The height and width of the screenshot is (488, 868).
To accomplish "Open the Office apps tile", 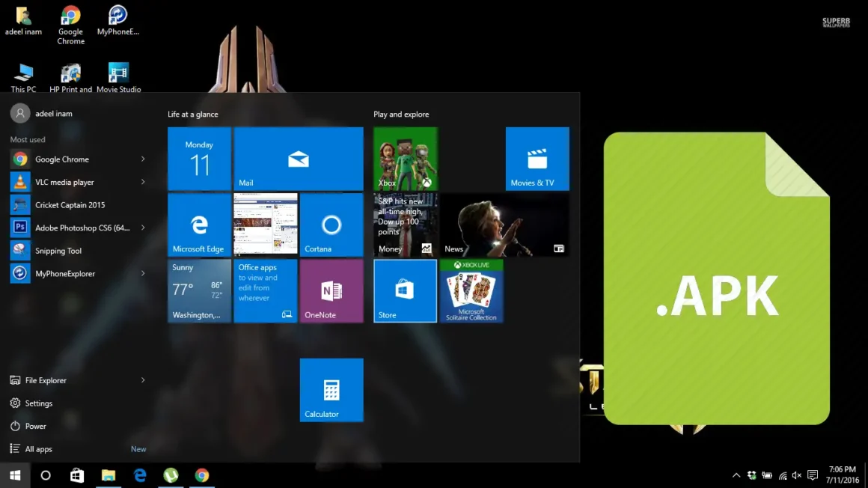I will point(265,291).
